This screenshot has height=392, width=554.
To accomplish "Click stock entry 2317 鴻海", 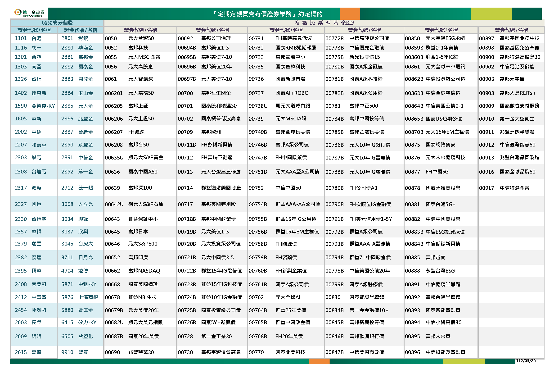I will pos(28,188).
